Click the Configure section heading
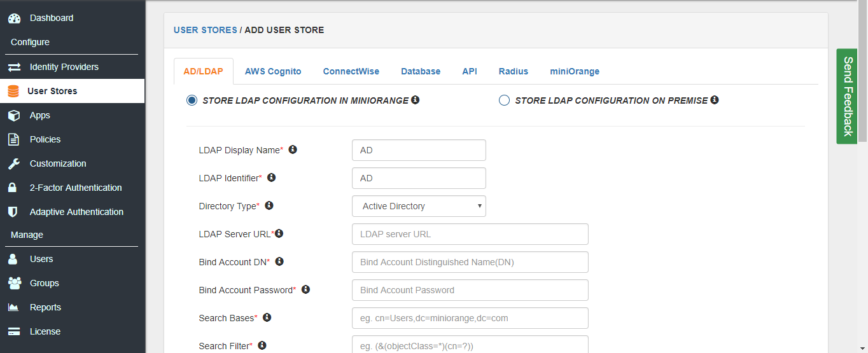This screenshot has height=353, width=868. tap(30, 42)
